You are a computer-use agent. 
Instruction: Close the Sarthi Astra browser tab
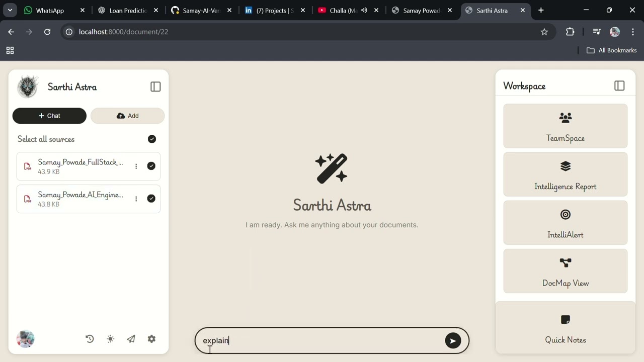coord(523,10)
